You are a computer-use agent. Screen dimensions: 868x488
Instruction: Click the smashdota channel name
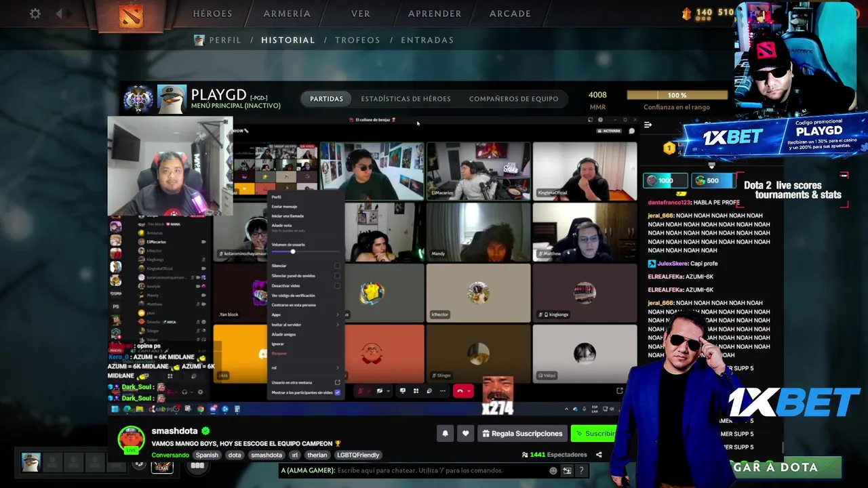(x=174, y=431)
